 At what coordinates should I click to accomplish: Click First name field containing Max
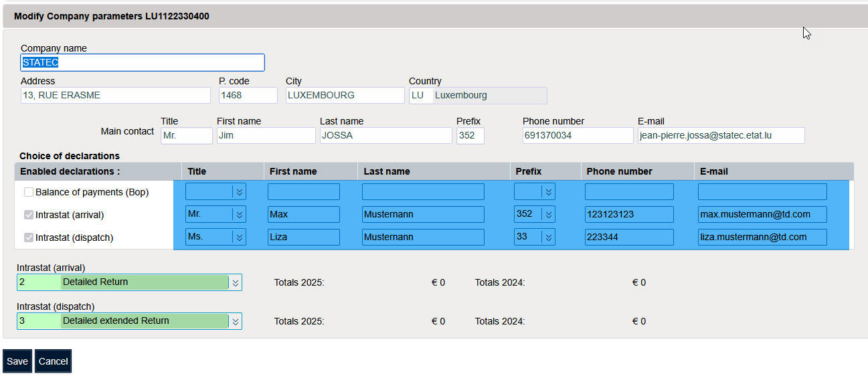tap(303, 215)
